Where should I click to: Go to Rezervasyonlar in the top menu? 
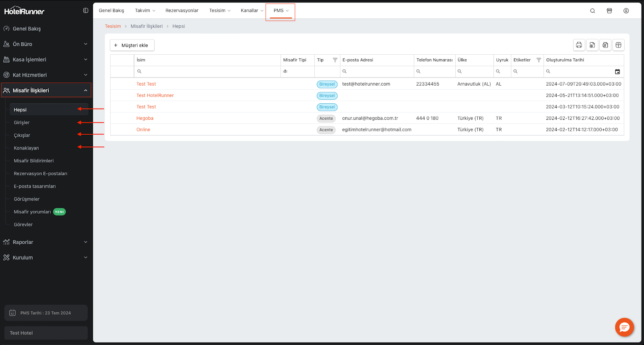tap(182, 11)
